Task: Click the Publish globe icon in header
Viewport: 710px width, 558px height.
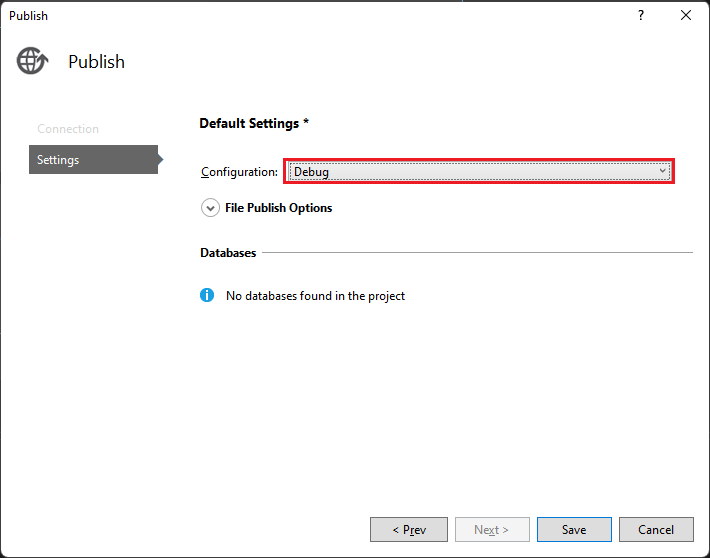Action: [32, 61]
